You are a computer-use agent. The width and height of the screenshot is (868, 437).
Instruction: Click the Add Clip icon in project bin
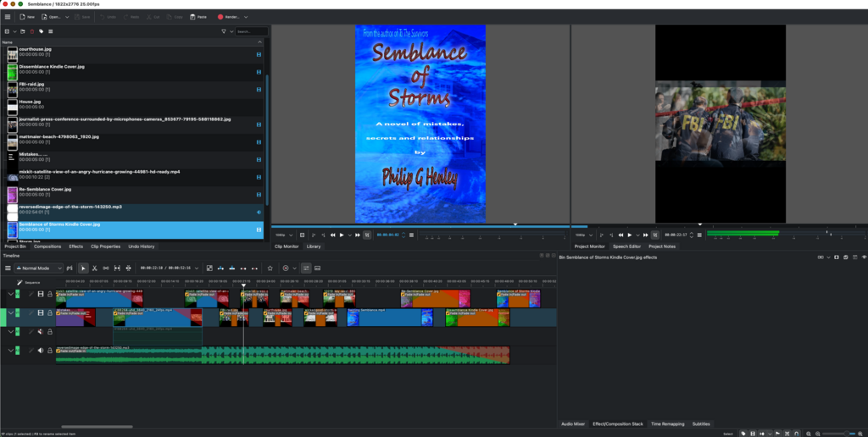click(7, 31)
